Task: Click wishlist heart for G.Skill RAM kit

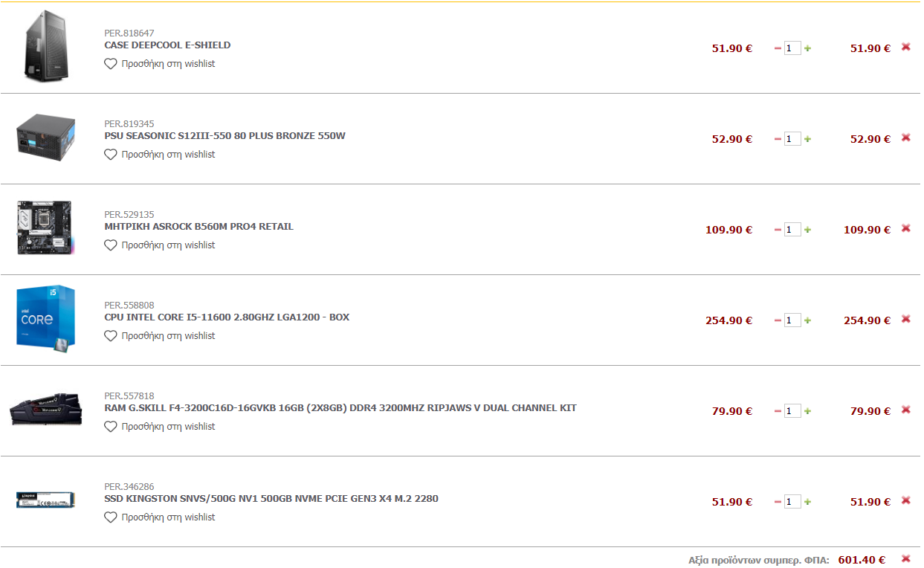Action: [x=111, y=427]
